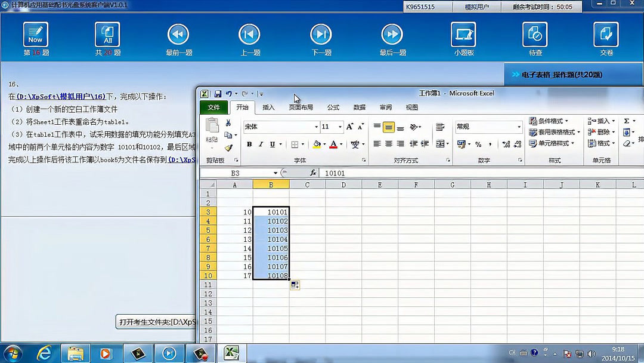Click the autofill options smart tag

coord(295,285)
